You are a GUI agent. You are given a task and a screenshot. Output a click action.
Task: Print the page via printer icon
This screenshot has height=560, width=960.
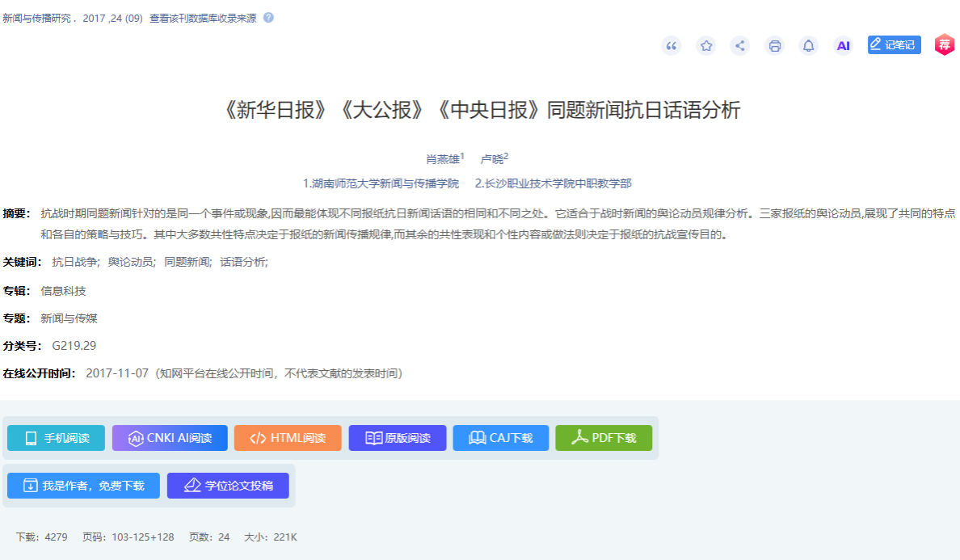tap(774, 46)
